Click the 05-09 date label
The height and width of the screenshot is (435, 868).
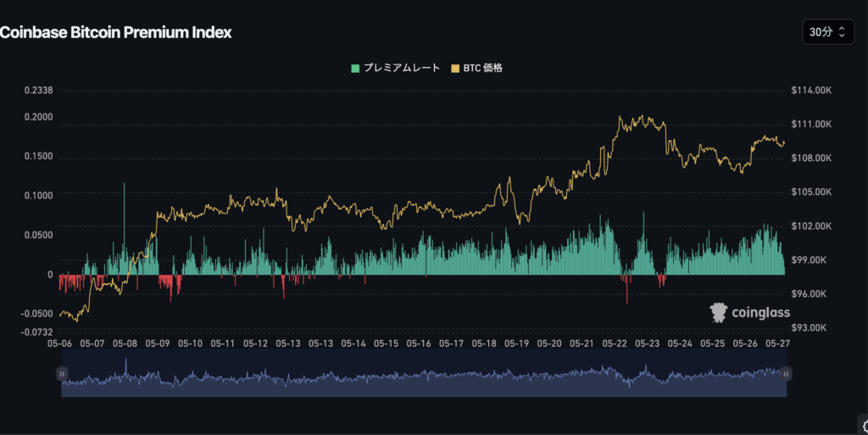(157, 343)
